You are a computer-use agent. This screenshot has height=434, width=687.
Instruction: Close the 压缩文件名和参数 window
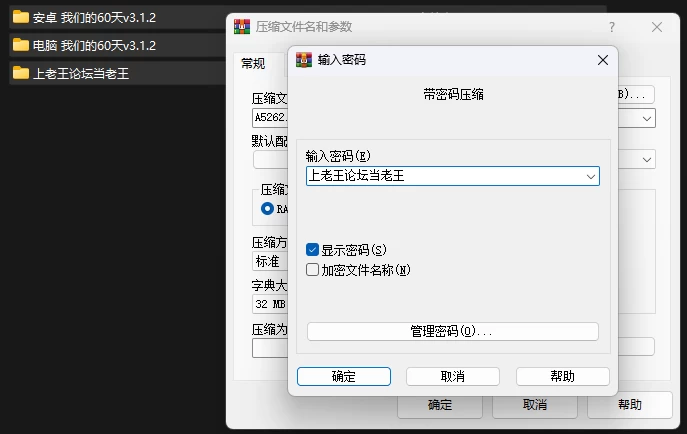657,27
